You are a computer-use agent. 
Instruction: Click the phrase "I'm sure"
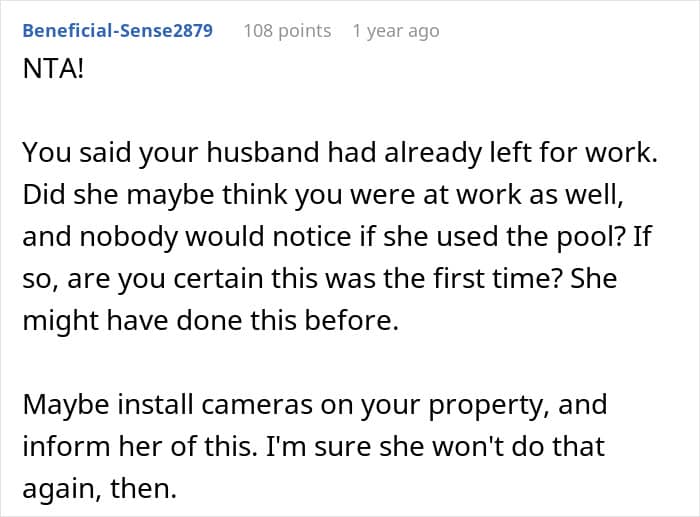(300, 446)
